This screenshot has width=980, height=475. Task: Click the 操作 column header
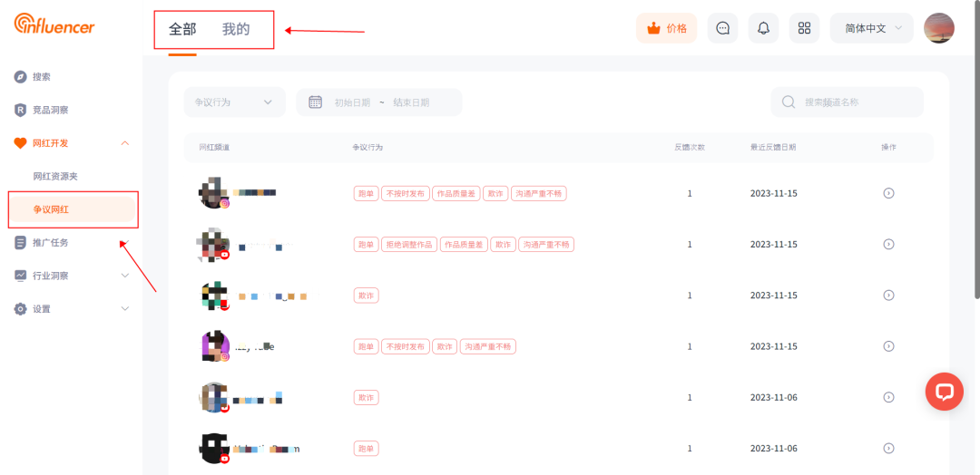pos(888,148)
